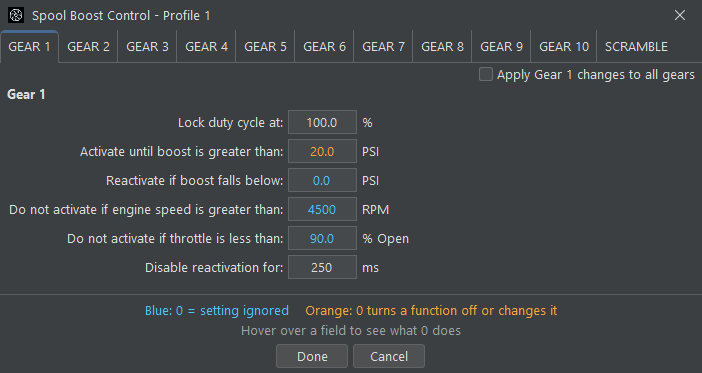Screen dimensions: 702x373
Task: Switch to the GEAR 5 tab
Action: click(265, 47)
